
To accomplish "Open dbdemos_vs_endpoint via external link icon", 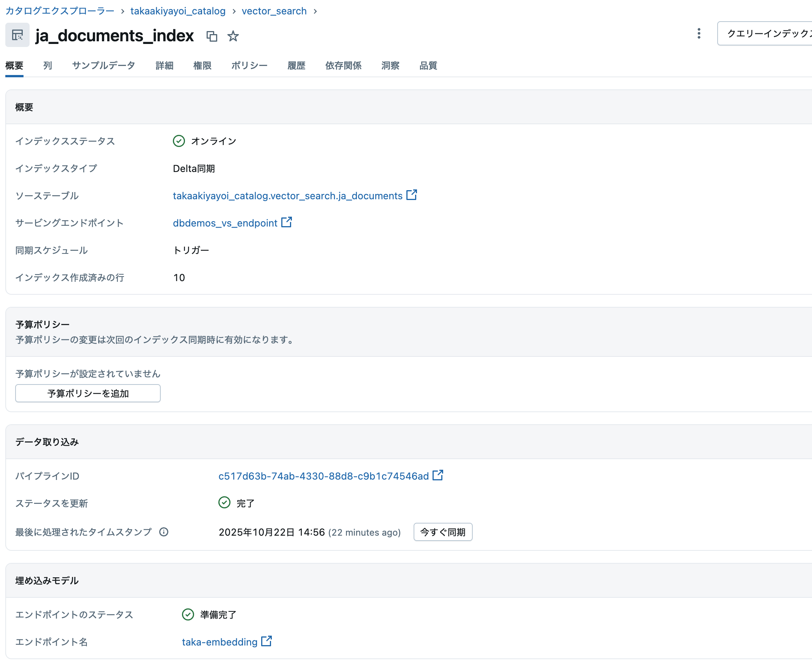I will (x=286, y=222).
